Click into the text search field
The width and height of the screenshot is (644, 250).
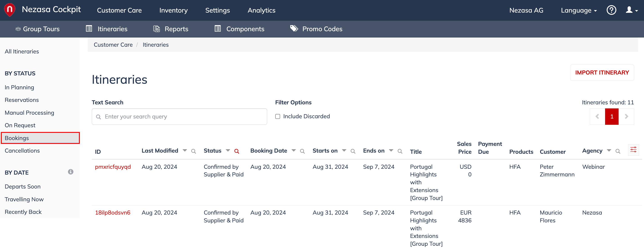[x=179, y=116]
